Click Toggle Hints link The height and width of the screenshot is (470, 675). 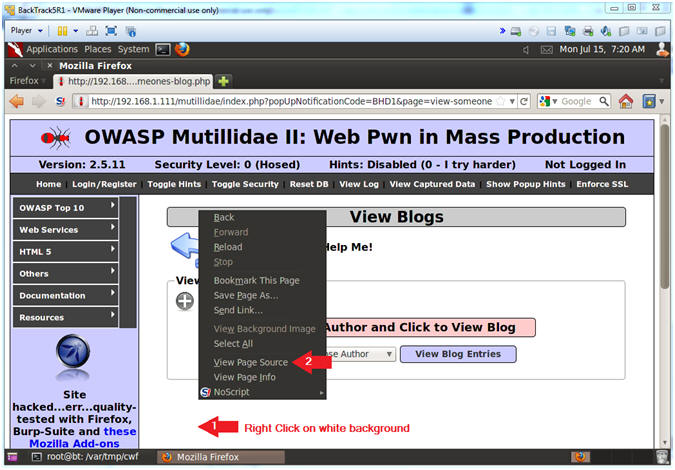tap(174, 184)
